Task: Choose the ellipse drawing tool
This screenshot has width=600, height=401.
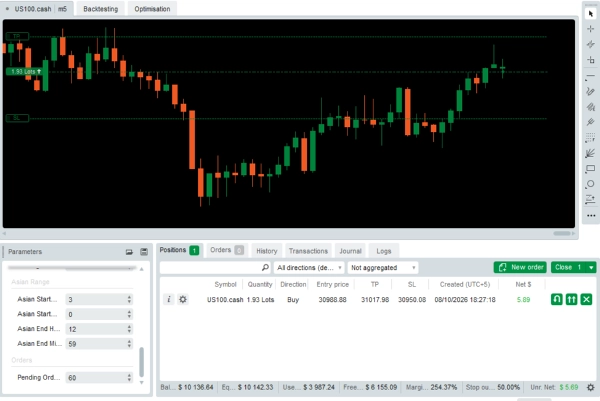Action: [x=590, y=184]
